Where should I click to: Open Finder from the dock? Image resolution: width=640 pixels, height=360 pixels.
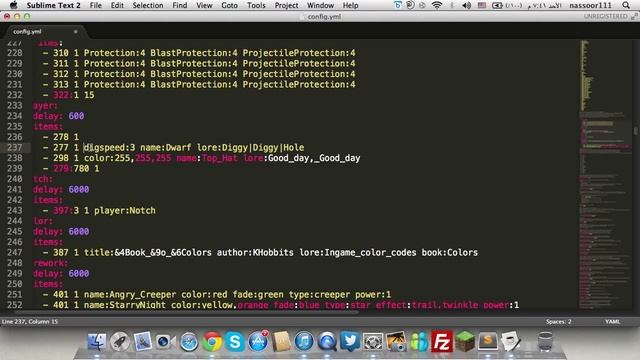[x=97, y=341]
